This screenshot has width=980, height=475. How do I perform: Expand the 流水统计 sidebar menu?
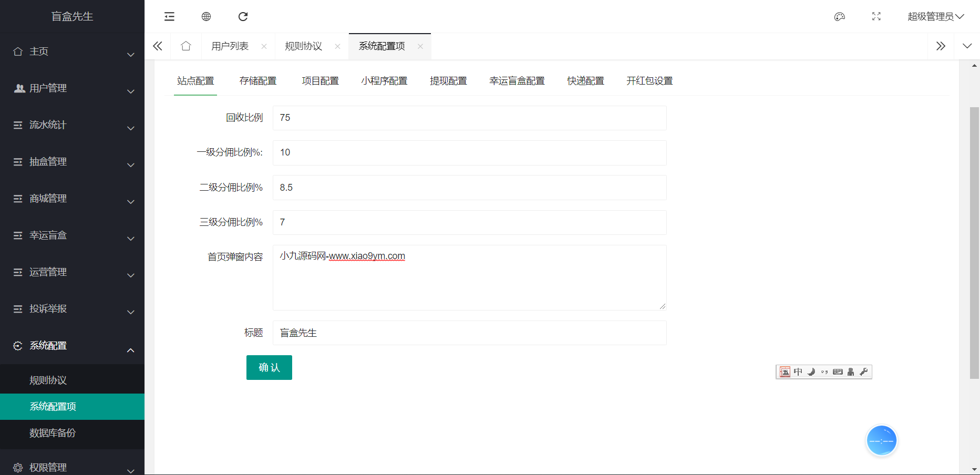coord(131,128)
